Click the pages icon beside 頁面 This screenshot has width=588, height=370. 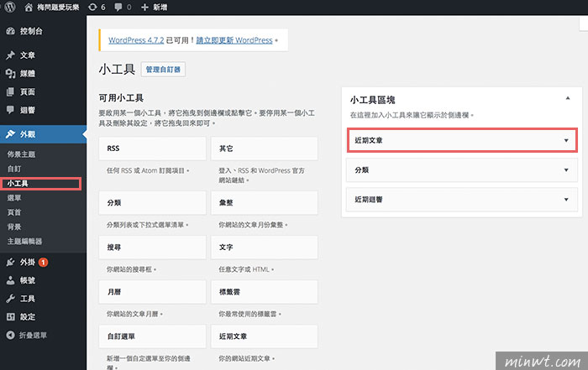10,91
